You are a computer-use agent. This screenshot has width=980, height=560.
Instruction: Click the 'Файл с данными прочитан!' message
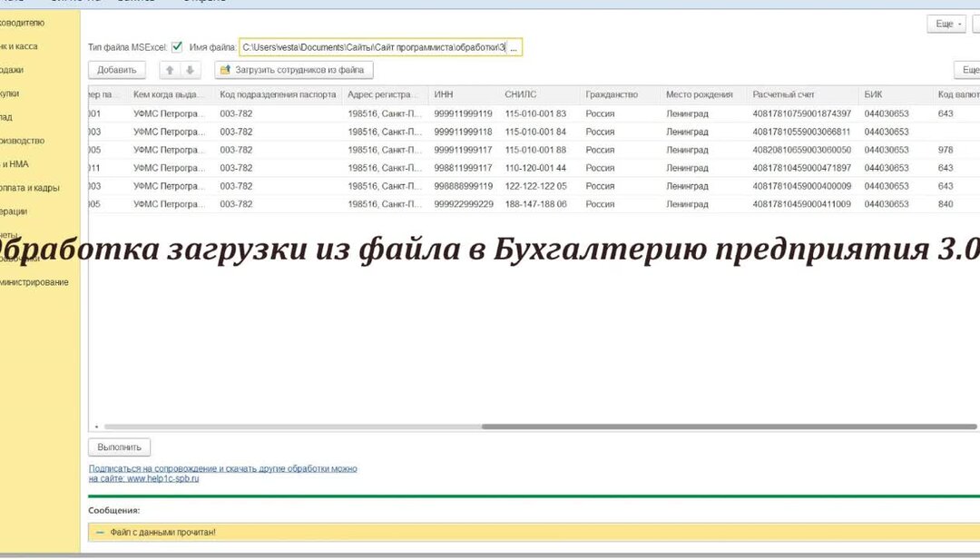pyautogui.click(x=162, y=533)
